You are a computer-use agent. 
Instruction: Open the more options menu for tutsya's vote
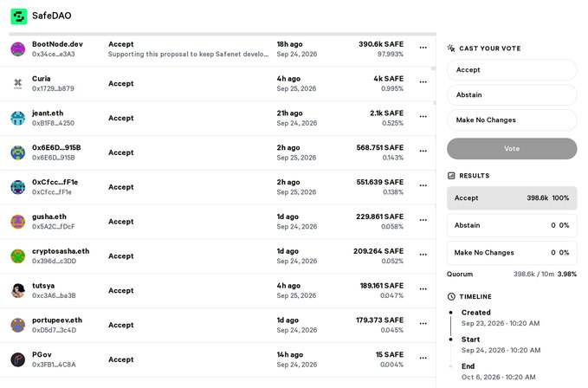[x=423, y=289]
